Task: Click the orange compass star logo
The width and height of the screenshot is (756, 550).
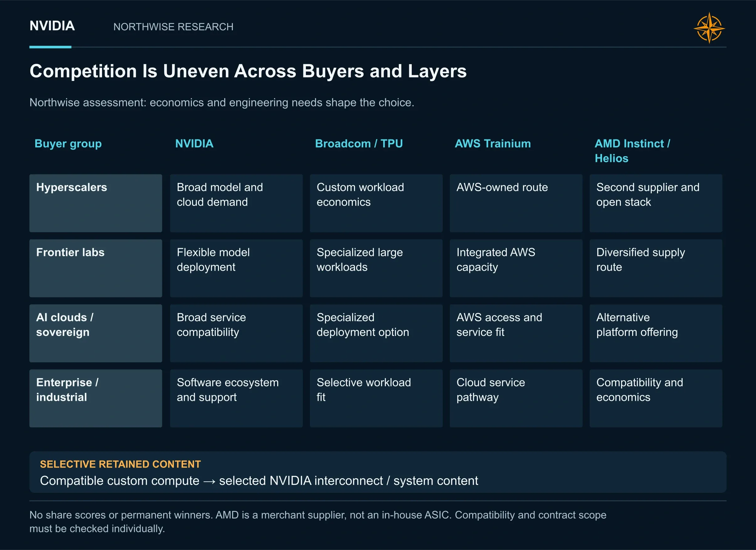Action: (709, 28)
